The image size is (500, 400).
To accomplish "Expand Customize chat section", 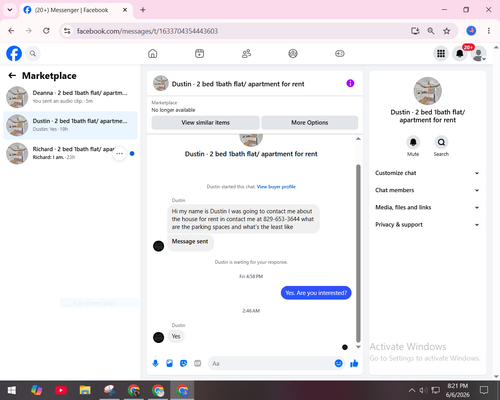I will (427, 173).
